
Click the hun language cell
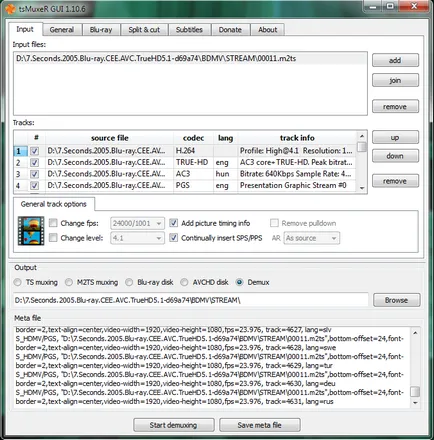[225, 174]
